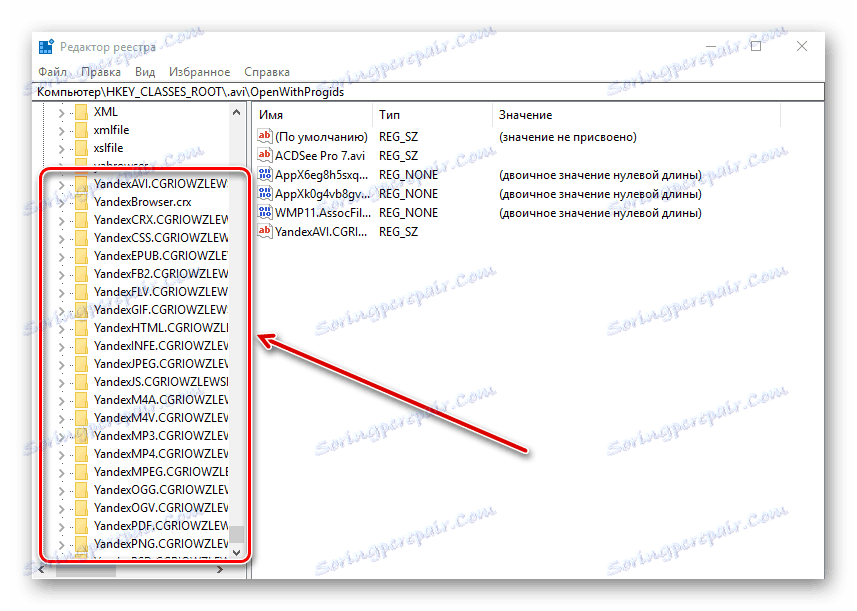Click the binary icon of WMP11.AssocFil value
This screenshot has height=611, width=857.
click(x=265, y=212)
